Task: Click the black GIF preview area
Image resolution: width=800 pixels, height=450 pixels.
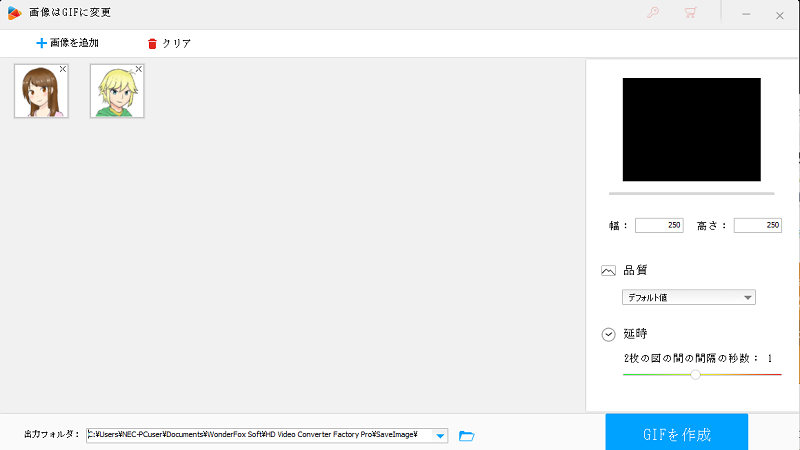Action: (691, 130)
